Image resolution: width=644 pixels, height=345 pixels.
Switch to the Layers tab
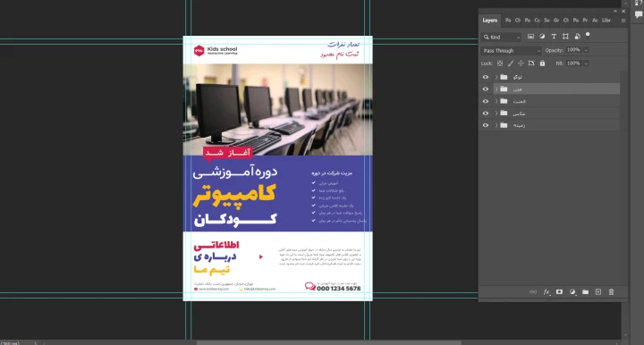(x=489, y=20)
